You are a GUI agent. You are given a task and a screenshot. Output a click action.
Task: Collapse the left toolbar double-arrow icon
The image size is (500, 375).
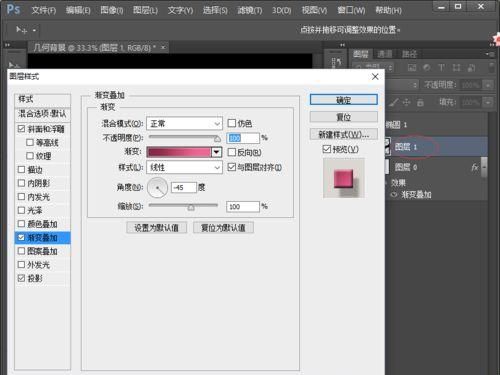click(7, 45)
